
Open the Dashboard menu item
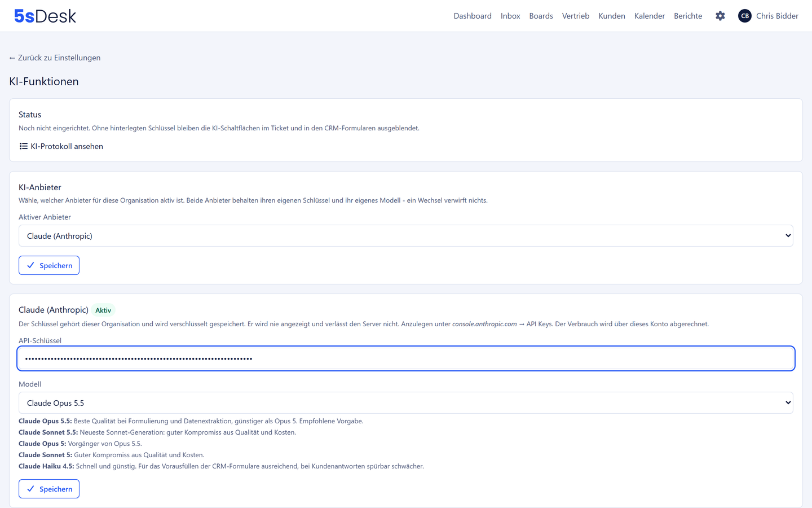473,16
